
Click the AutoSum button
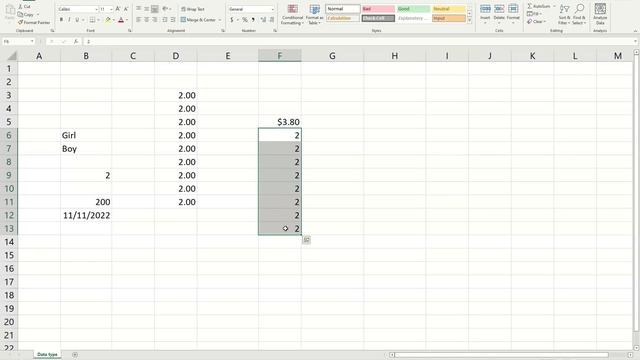point(538,6)
